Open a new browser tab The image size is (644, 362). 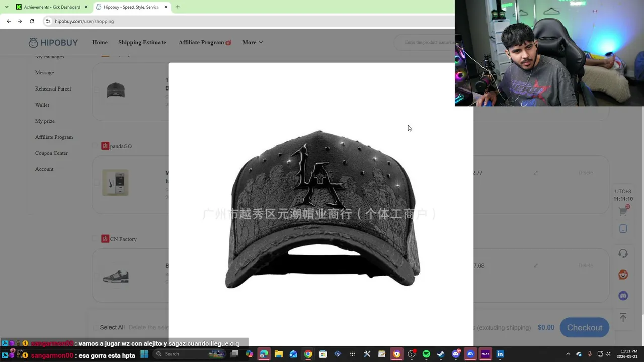[x=178, y=7]
